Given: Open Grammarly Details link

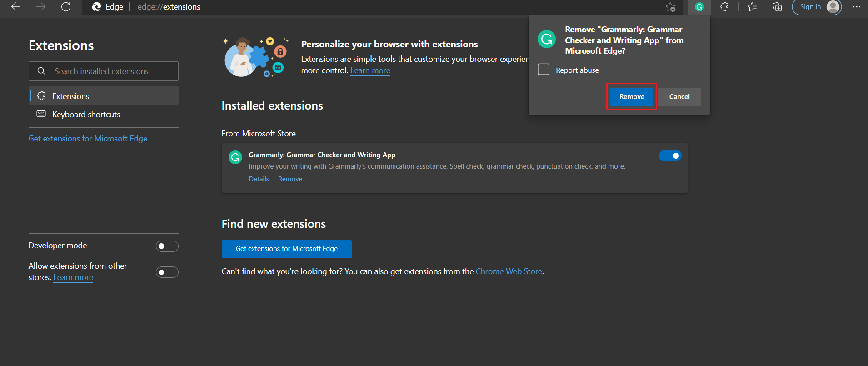Looking at the screenshot, I should (259, 179).
